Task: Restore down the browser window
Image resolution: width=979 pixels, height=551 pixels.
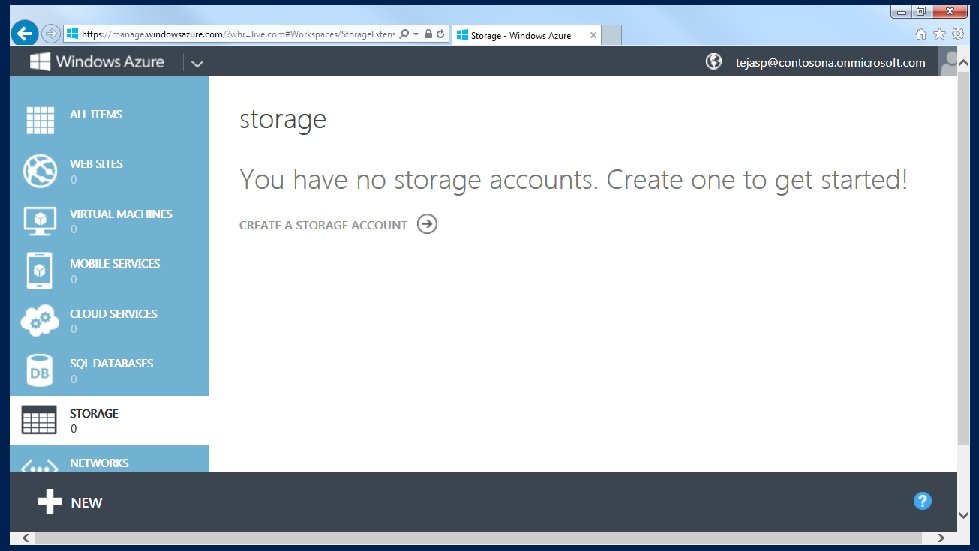Action: pyautogui.click(x=921, y=12)
